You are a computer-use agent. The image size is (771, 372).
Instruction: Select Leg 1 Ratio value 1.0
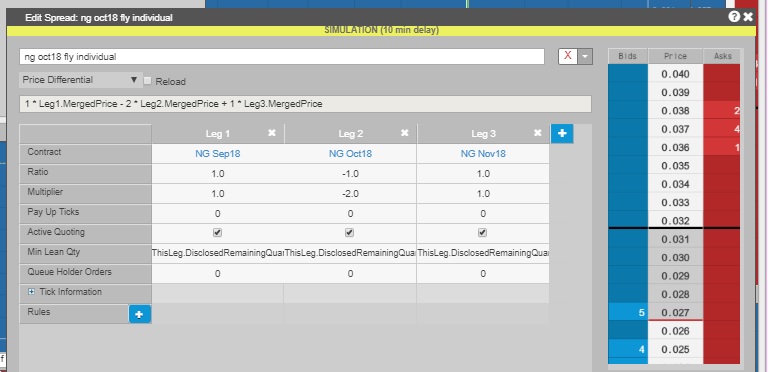coord(217,174)
